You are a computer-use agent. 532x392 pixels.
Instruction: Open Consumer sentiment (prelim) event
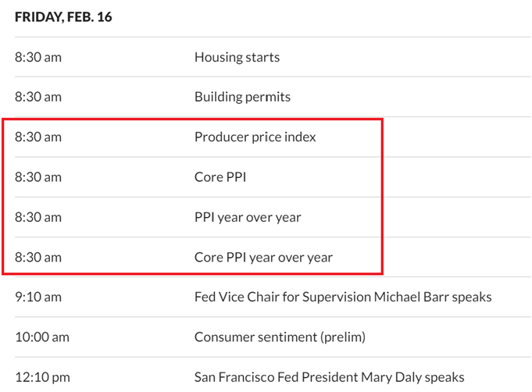tap(280, 337)
